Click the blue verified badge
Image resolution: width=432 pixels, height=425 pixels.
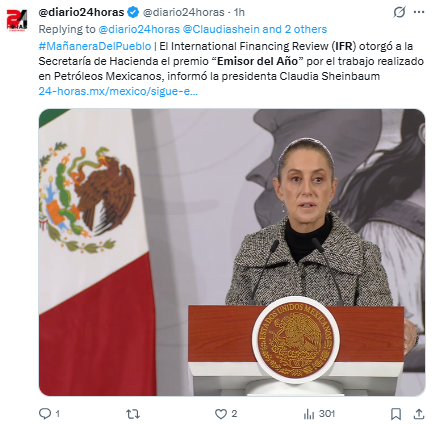(133, 12)
